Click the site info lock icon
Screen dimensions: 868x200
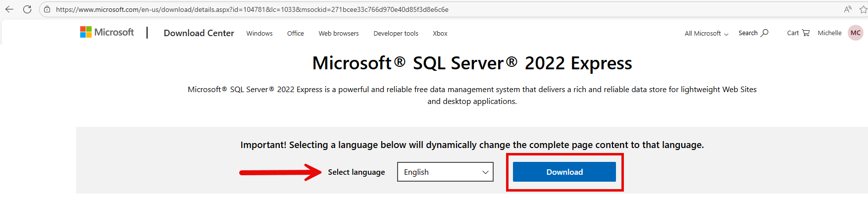(x=47, y=9)
